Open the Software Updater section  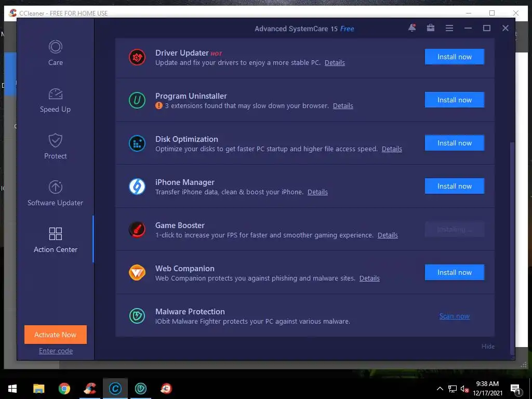[x=55, y=193]
